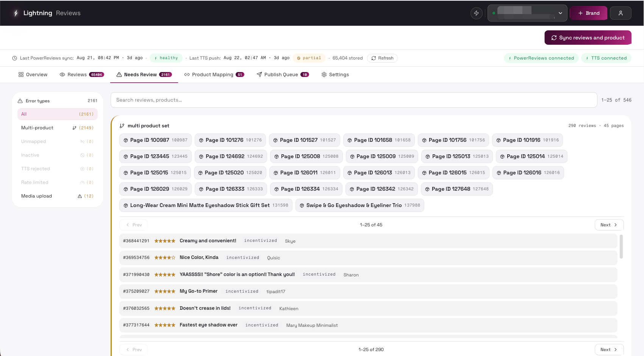Go to Next page of 290 reviews
Screen dimensions: 644x356
coord(609,350)
